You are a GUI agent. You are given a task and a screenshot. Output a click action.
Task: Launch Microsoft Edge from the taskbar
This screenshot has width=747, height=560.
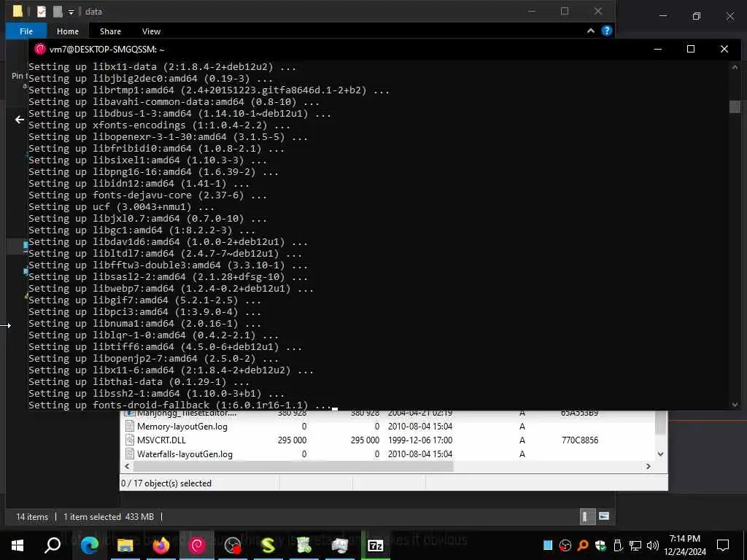(90, 545)
